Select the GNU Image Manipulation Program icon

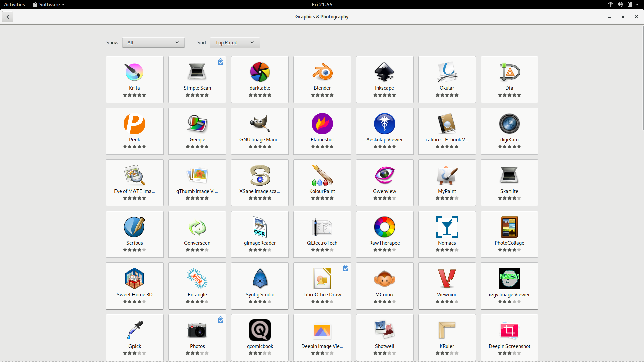point(260,124)
